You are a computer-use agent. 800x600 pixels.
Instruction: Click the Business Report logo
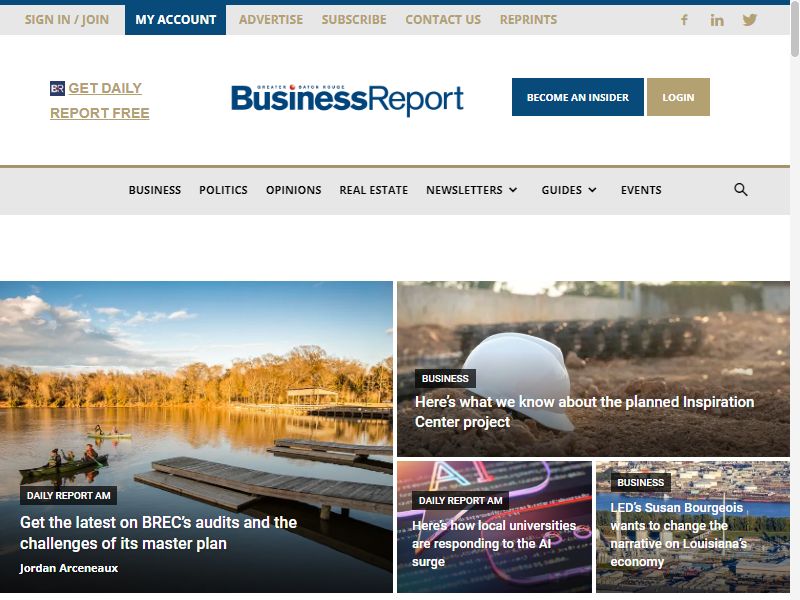tap(347, 98)
